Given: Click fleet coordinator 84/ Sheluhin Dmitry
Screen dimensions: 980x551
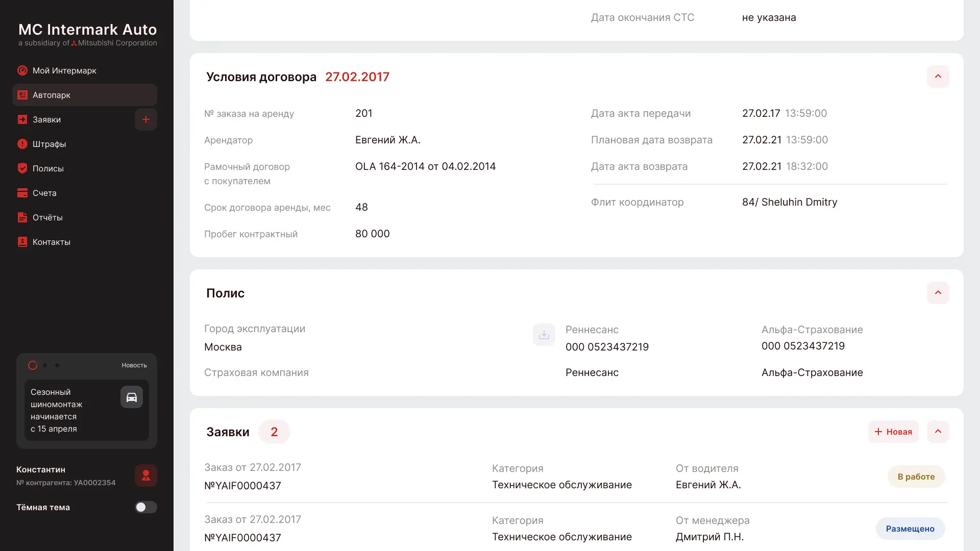Looking at the screenshot, I should pos(790,202).
